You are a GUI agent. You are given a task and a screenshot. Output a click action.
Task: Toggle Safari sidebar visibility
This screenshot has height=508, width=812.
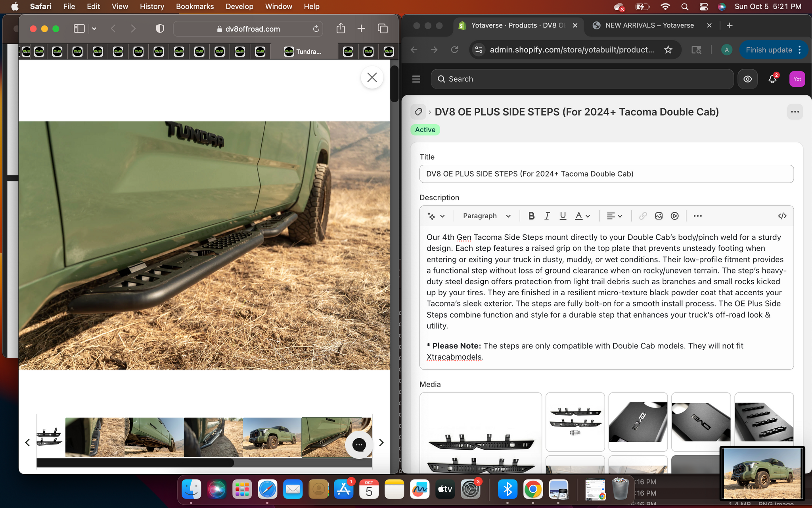pyautogui.click(x=79, y=29)
